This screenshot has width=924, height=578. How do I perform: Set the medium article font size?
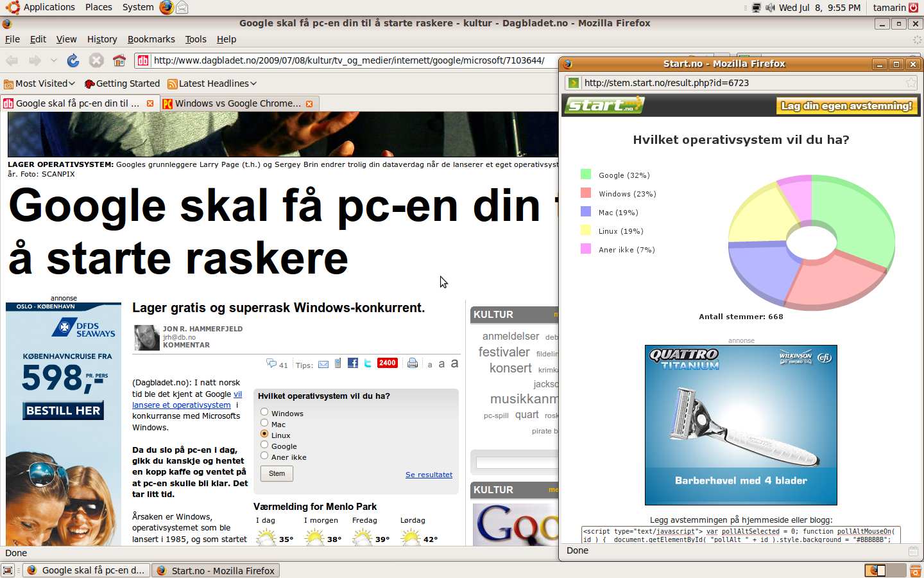click(x=441, y=363)
